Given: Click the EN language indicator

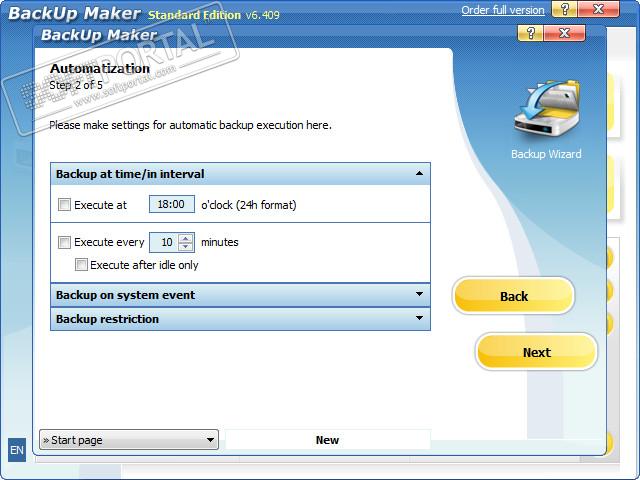Looking at the screenshot, I should [17, 450].
